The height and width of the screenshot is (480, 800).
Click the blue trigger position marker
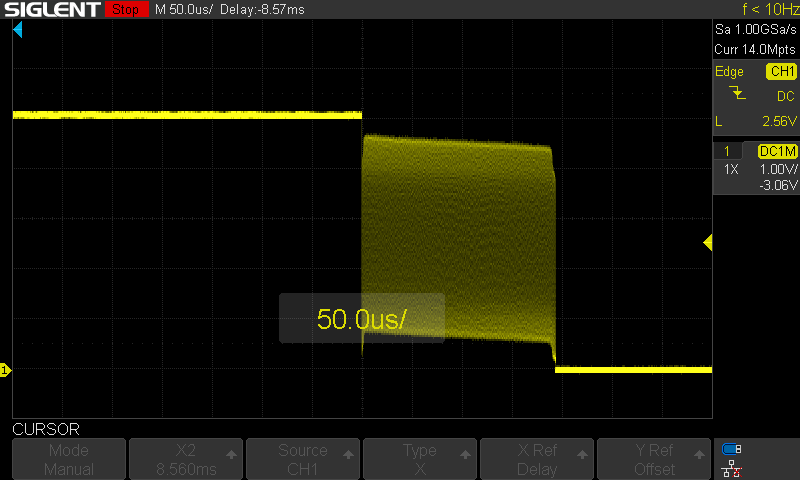click(x=18, y=30)
